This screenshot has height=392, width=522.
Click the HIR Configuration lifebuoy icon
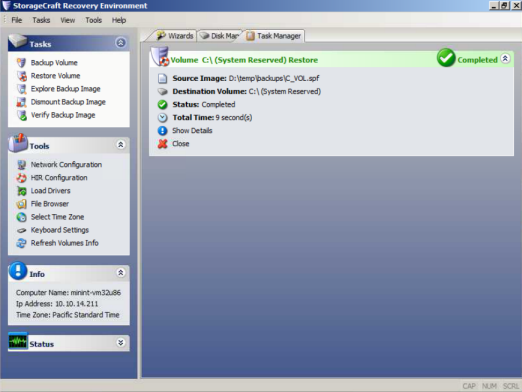coord(21,178)
